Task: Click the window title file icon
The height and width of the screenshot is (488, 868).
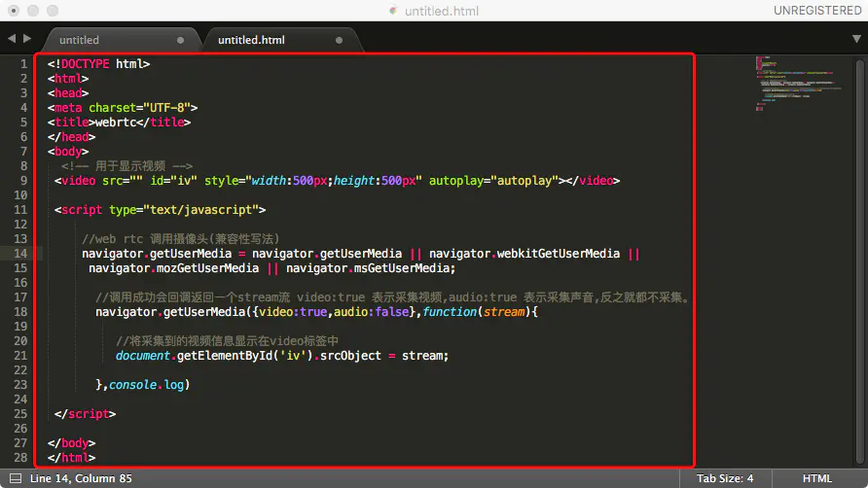Action: pyautogui.click(x=393, y=11)
